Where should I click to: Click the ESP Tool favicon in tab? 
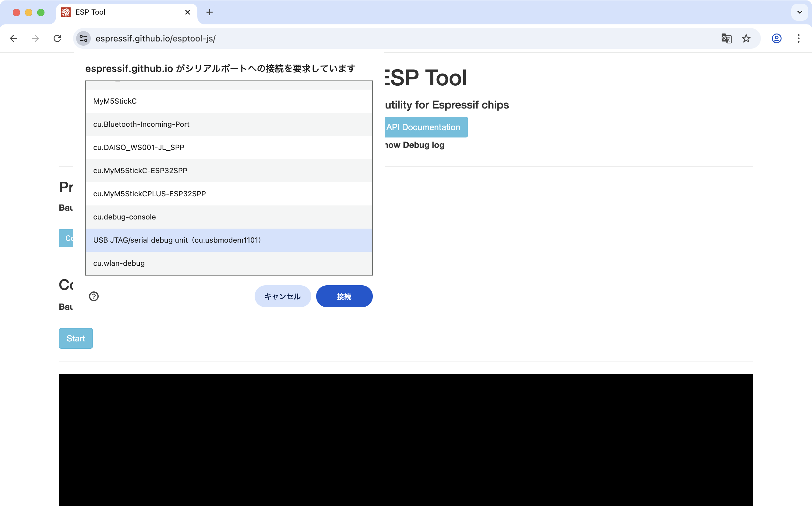(66, 12)
